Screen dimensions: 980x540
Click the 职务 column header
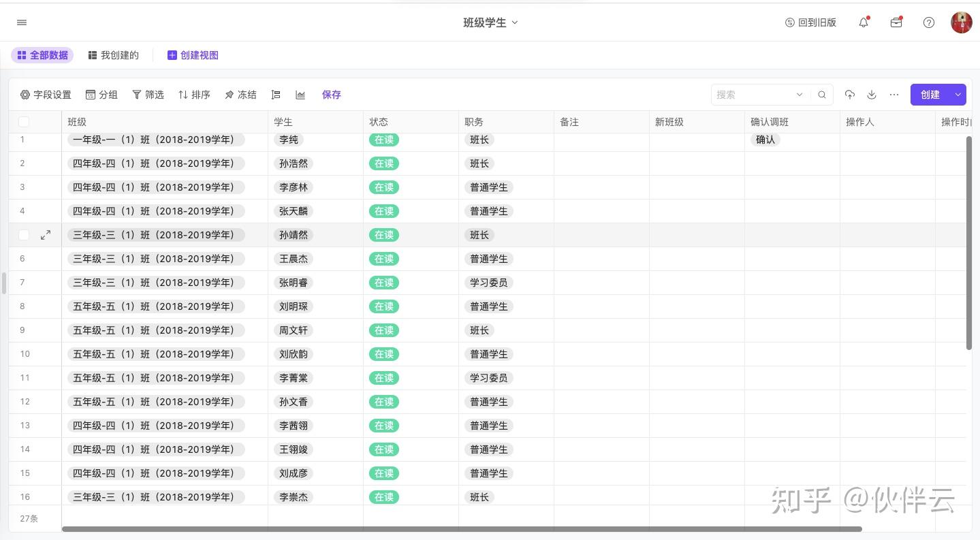506,122
